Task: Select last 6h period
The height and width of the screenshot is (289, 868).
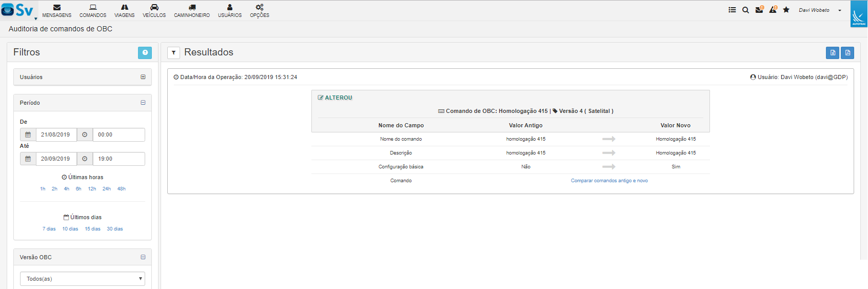Action: click(x=78, y=189)
